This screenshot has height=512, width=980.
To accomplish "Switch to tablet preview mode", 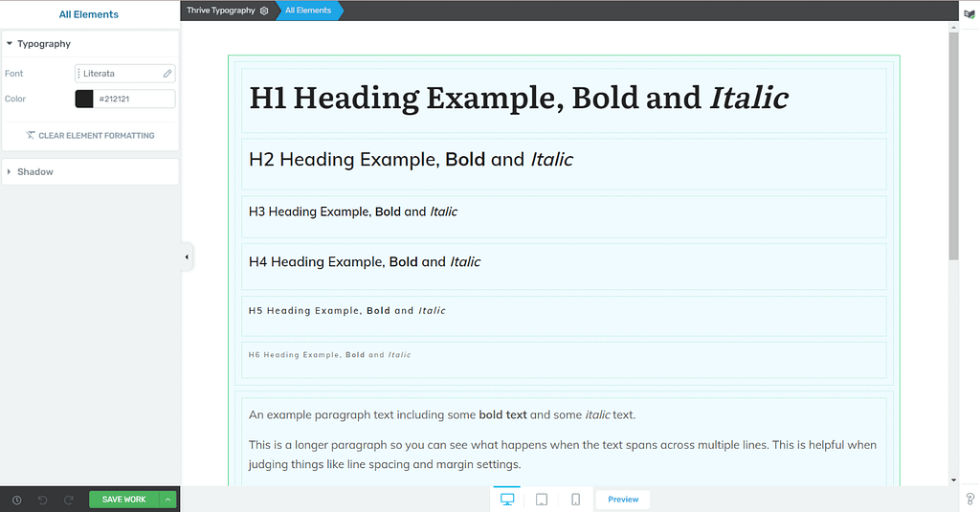I will (542, 499).
